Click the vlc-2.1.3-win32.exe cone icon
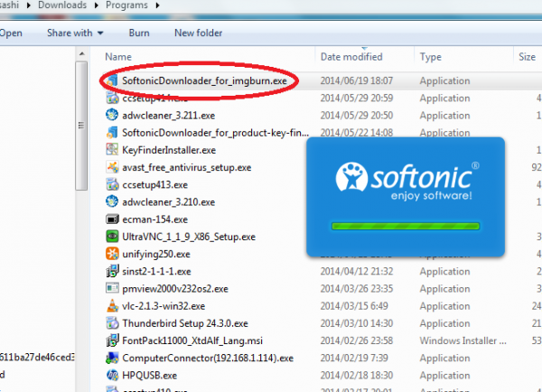The height and width of the screenshot is (392, 542). coord(112,306)
